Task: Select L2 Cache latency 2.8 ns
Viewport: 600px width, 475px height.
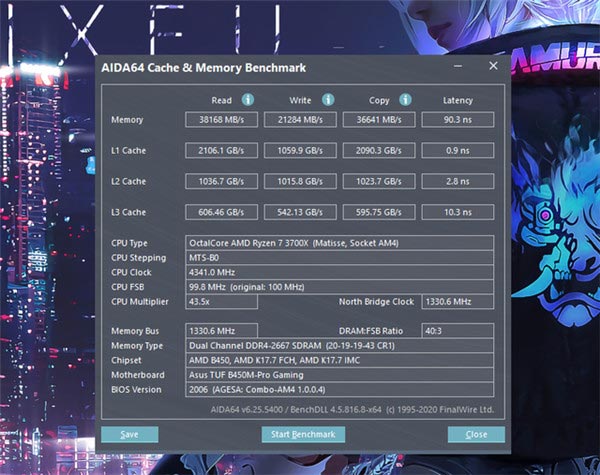Action: pos(458,181)
